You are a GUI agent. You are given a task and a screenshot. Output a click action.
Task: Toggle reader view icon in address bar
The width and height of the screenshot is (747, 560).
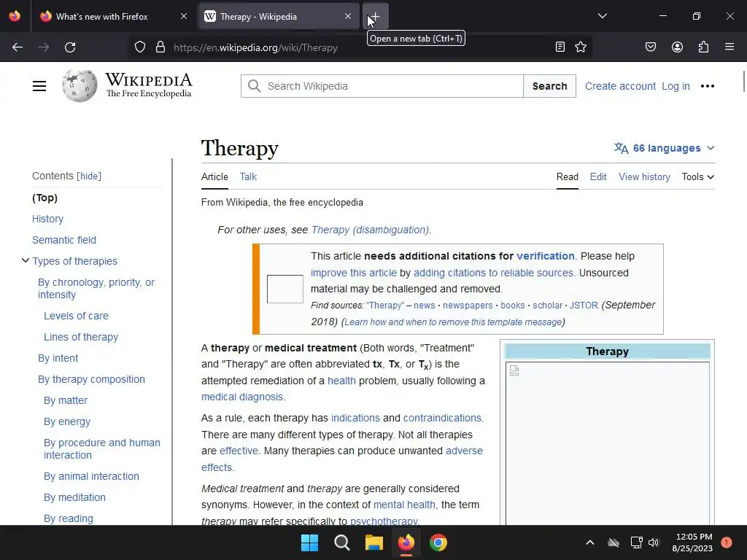(x=560, y=47)
